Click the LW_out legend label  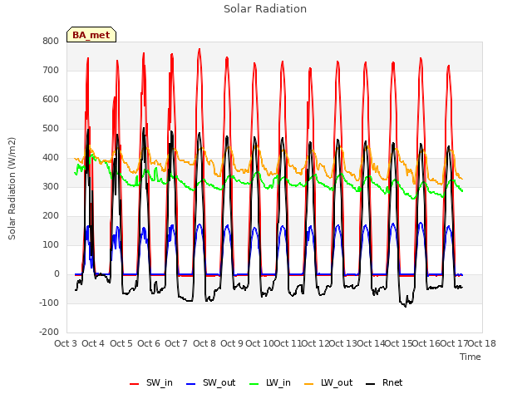coord(337,382)
